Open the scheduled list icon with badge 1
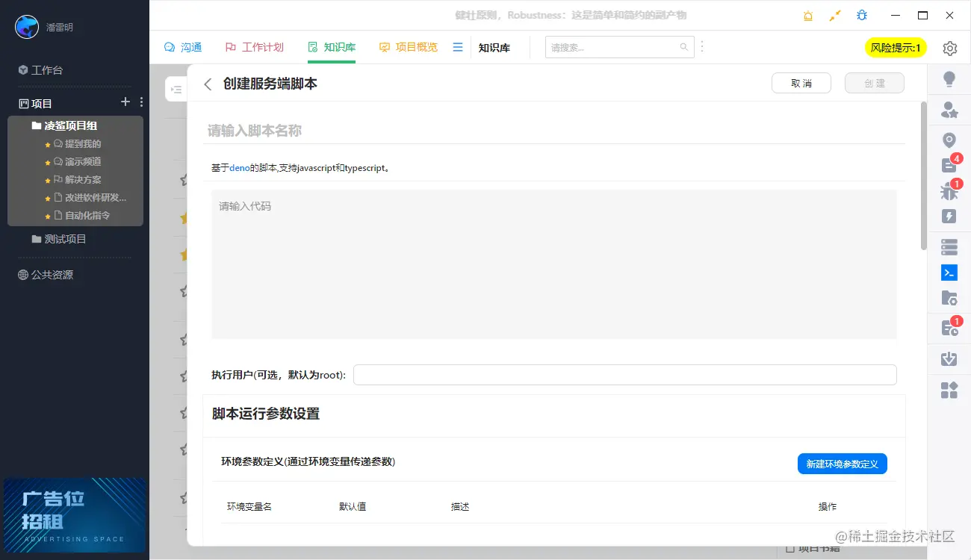This screenshot has width=971, height=560. pos(949,328)
